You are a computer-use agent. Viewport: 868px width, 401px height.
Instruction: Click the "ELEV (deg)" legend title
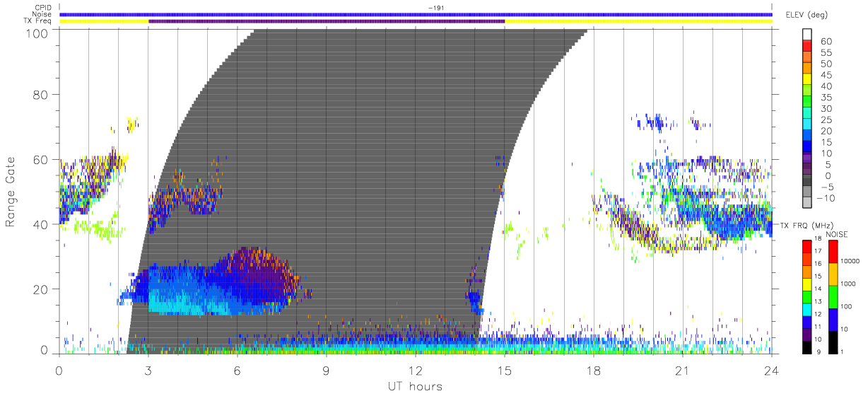(x=807, y=14)
